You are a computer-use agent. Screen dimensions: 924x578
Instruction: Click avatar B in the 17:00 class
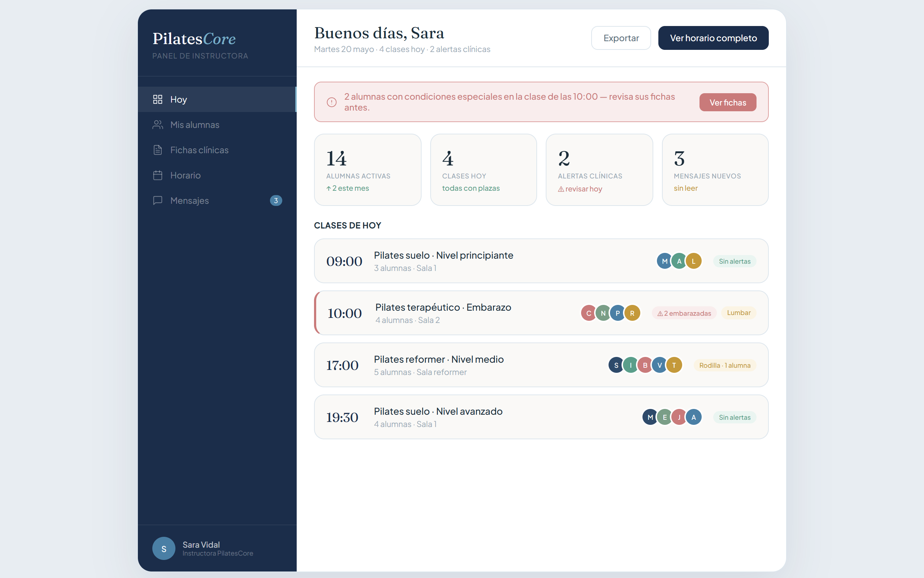tap(645, 365)
